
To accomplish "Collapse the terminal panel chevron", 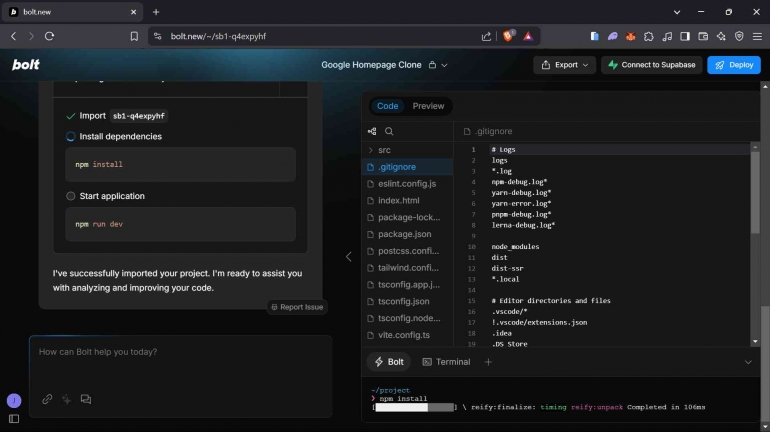I will pyautogui.click(x=748, y=362).
